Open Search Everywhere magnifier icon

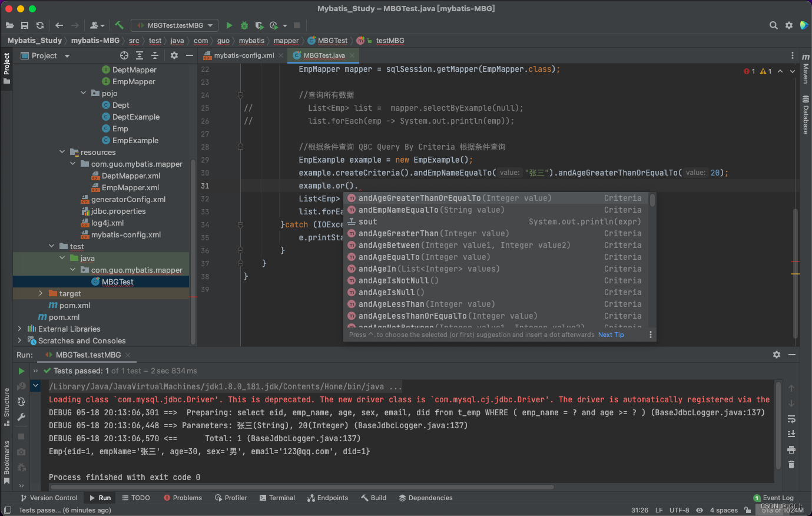coord(774,25)
